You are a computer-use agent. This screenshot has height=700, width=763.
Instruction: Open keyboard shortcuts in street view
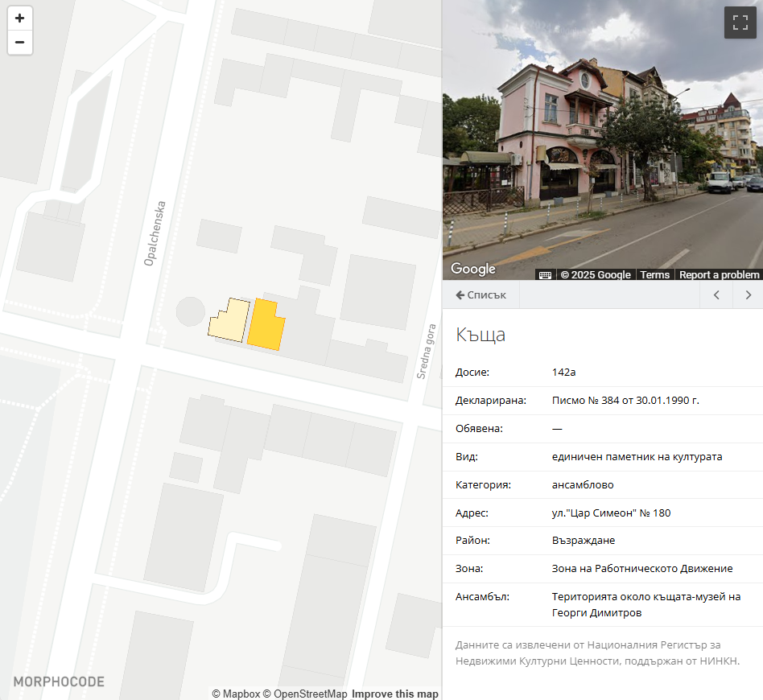545,274
